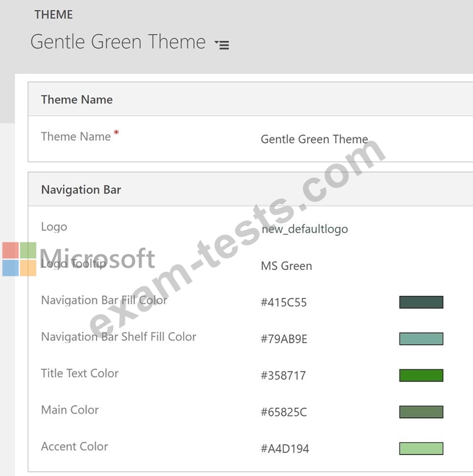Screen dimensions: 473x476
Task: Collapse the Theme Name section header
Action: [77, 100]
